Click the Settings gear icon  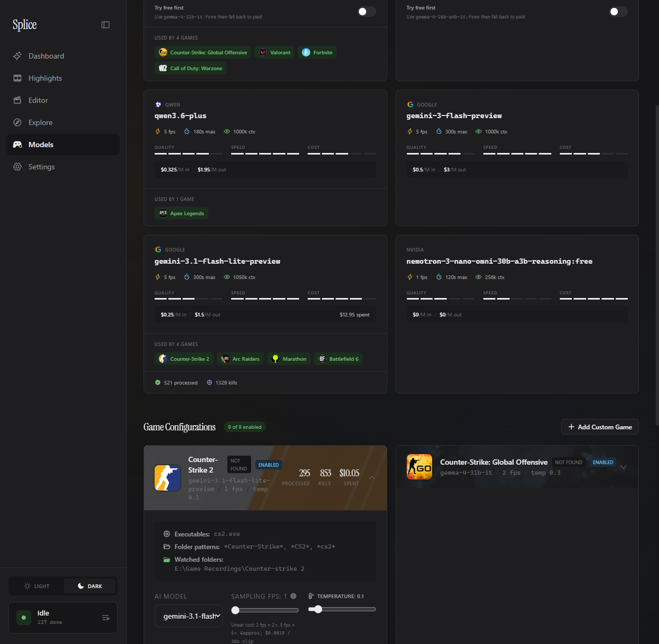(17, 167)
